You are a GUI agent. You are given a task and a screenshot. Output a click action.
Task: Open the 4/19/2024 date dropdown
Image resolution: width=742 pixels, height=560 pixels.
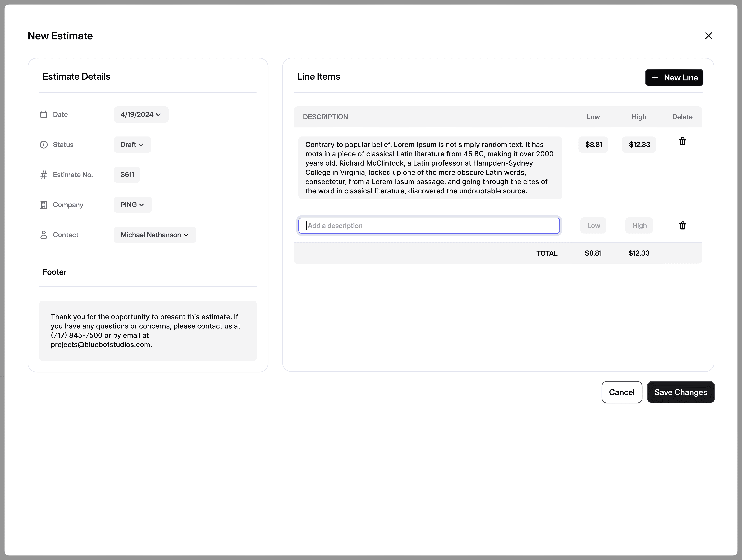(141, 114)
